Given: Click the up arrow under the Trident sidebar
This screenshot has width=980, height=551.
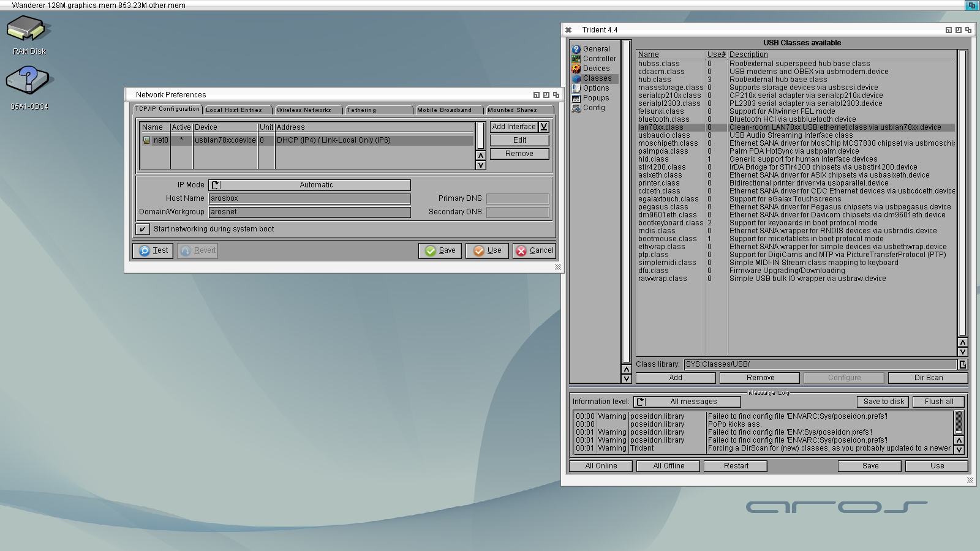Looking at the screenshot, I should [626, 369].
